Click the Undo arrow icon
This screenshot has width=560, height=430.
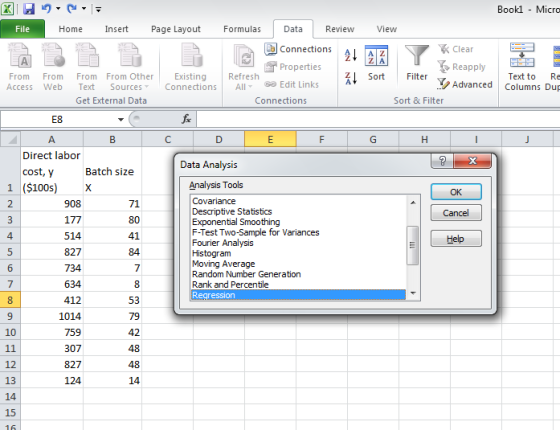coord(46,9)
